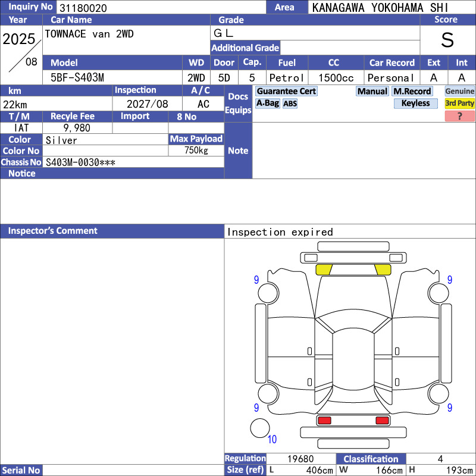
Task: Click the A-Bag equipment tag
Action: pyautogui.click(x=267, y=103)
